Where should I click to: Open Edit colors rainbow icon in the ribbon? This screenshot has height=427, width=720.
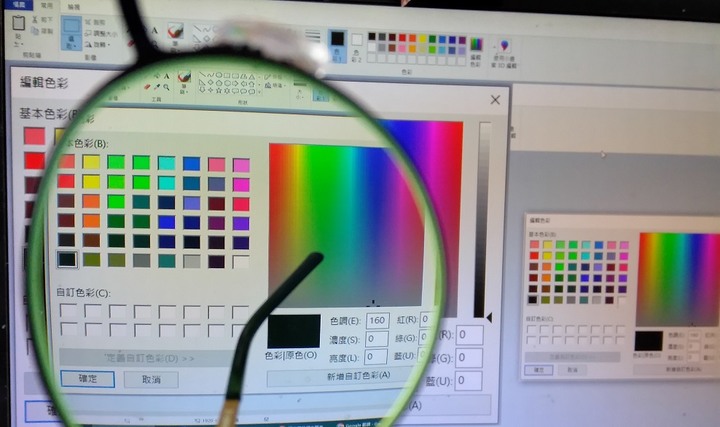click(x=476, y=44)
